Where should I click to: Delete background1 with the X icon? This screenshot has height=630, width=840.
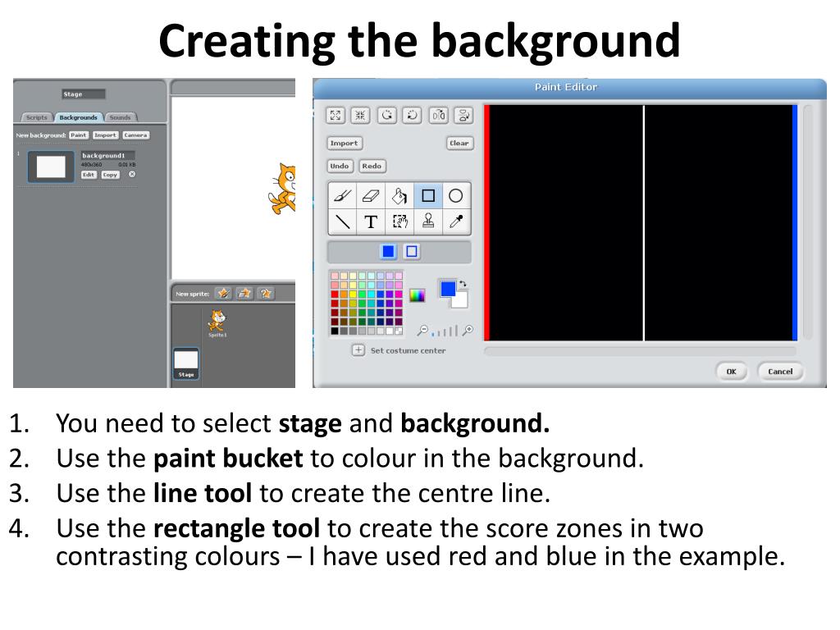pyautogui.click(x=132, y=174)
